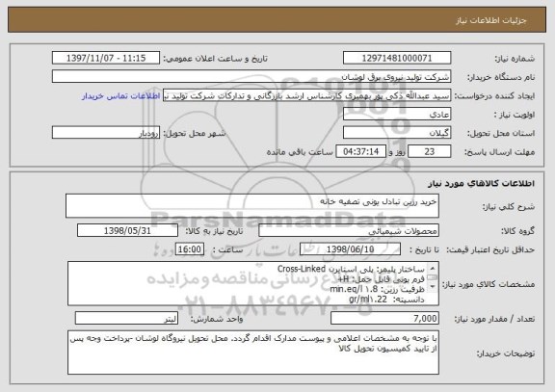Click the unit of measure field لیتر
The width and height of the screenshot is (555, 392).
[x=126, y=319]
